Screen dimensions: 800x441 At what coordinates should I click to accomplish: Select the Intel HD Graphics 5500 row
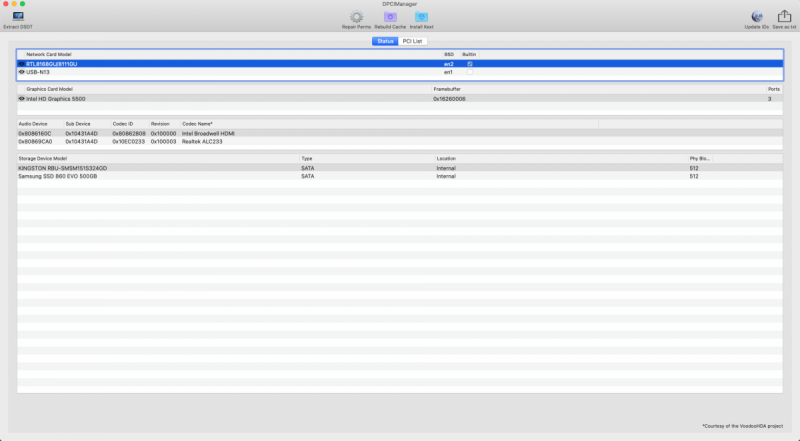click(x=400, y=99)
